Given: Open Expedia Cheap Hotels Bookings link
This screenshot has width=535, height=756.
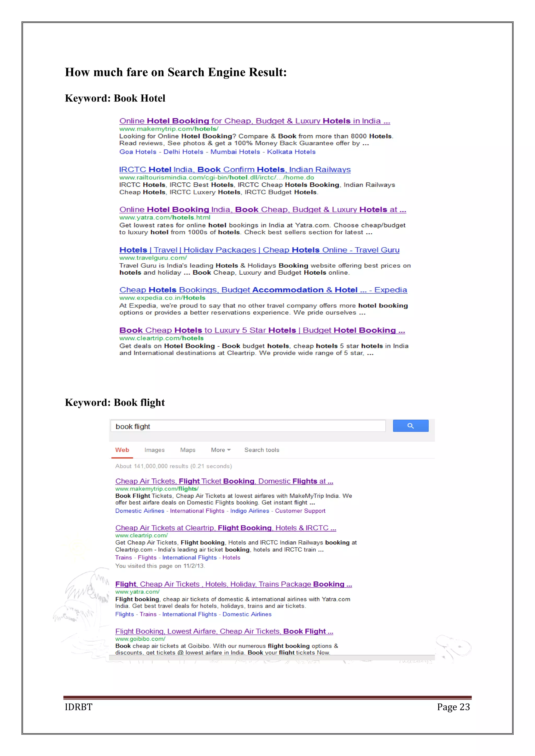Looking at the screenshot, I should [x=263, y=290].
